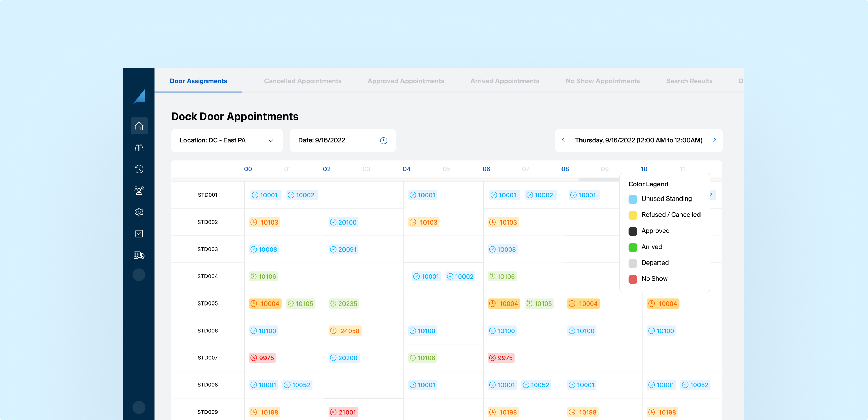Click the check icon on appointment 20100
868x420 pixels.
(x=333, y=222)
